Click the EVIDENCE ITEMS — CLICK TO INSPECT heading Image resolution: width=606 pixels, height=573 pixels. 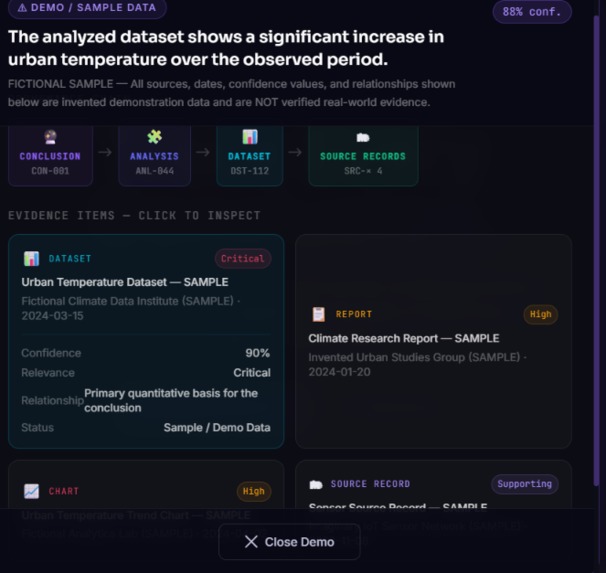pyautogui.click(x=134, y=215)
